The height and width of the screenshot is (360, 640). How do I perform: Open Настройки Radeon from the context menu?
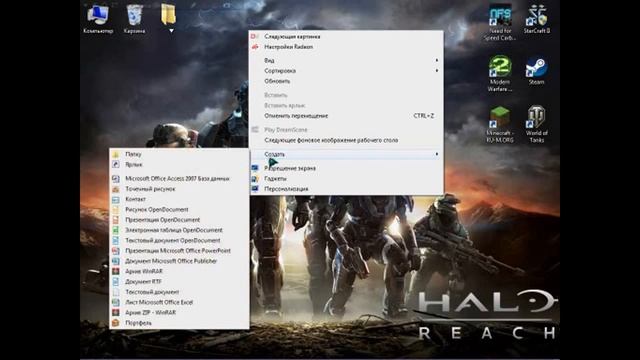click(346, 47)
